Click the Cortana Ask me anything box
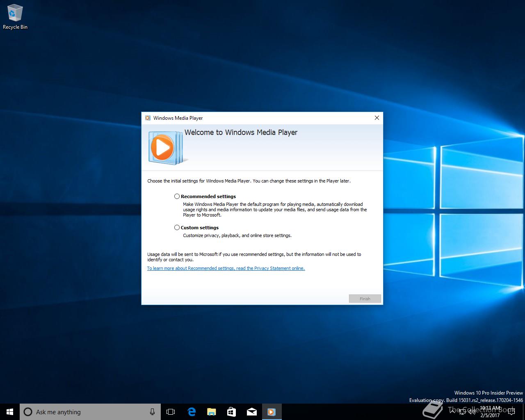The height and width of the screenshot is (420, 525). [90, 412]
